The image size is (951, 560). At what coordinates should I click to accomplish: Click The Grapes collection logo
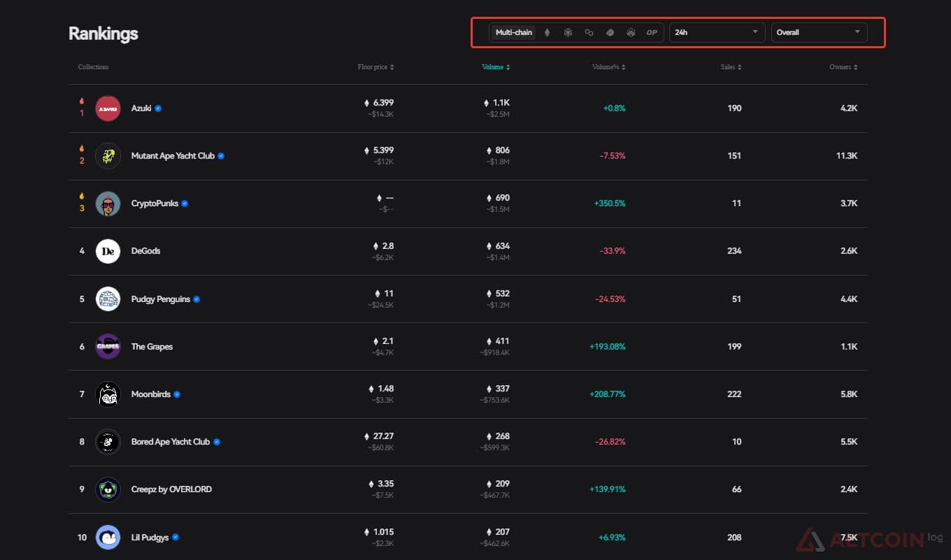(108, 347)
